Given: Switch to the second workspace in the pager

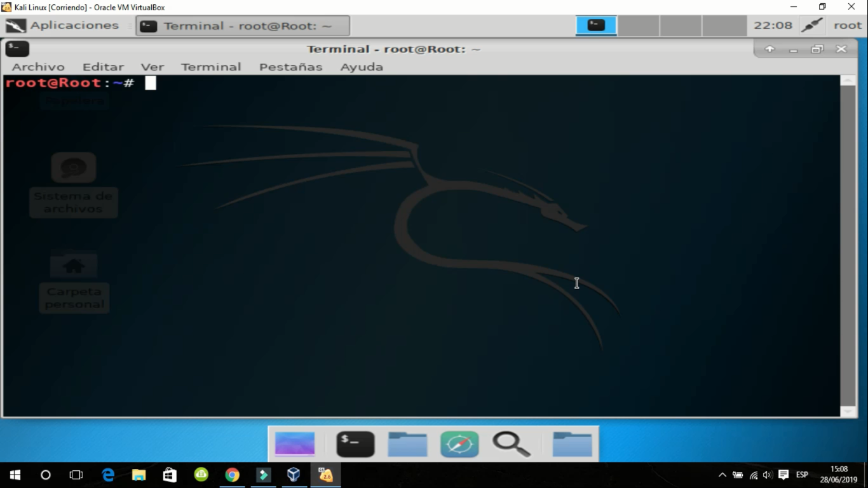Looking at the screenshot, I should coord(638,25).
